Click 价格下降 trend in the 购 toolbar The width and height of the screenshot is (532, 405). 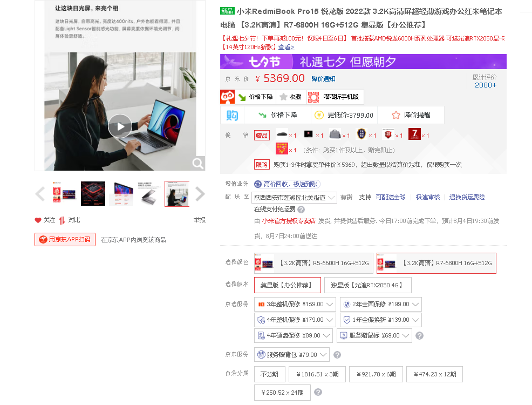pos(277,115)
